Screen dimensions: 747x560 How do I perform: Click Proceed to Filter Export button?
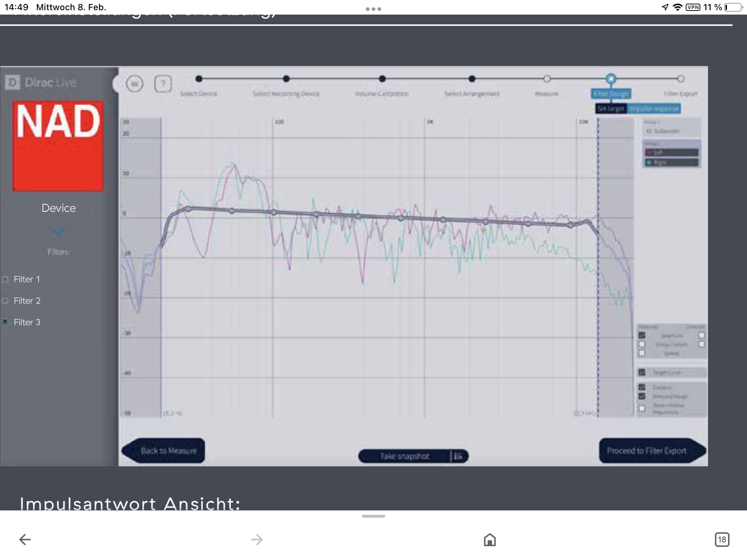click(653, 451)
